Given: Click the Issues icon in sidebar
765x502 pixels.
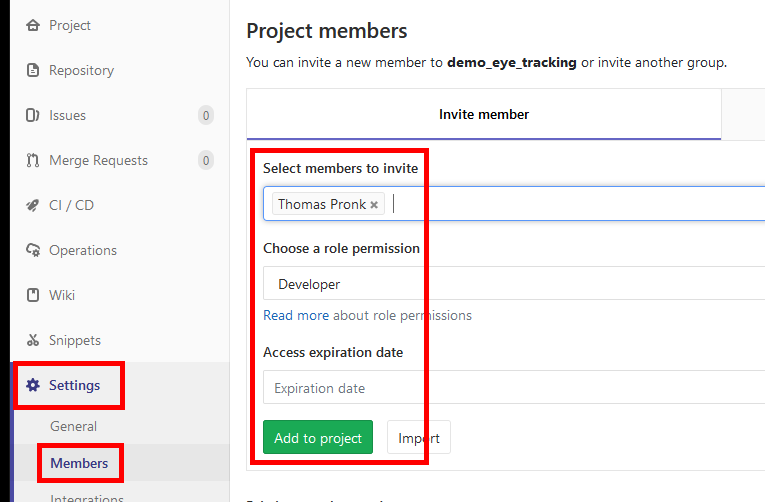Looking at the screenshot, I should coord(33,115).
